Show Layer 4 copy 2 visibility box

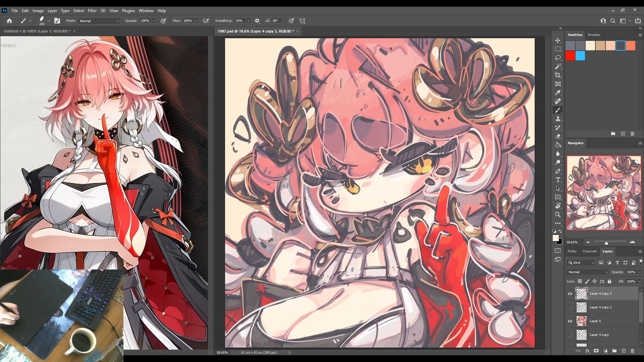[570, 307]
